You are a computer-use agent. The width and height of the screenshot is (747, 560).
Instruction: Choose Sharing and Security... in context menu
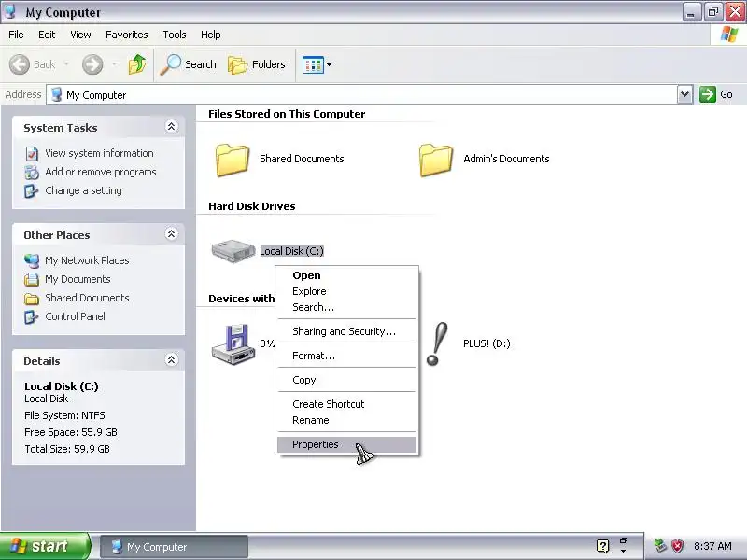[x=346, y=331]
